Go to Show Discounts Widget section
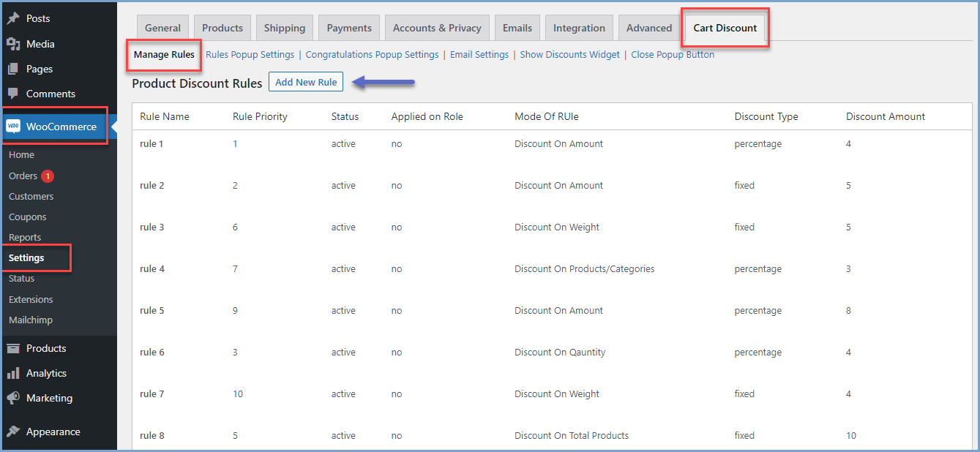Image resolution: width=980 pixels, height=452 pixels. pos(569,55)
